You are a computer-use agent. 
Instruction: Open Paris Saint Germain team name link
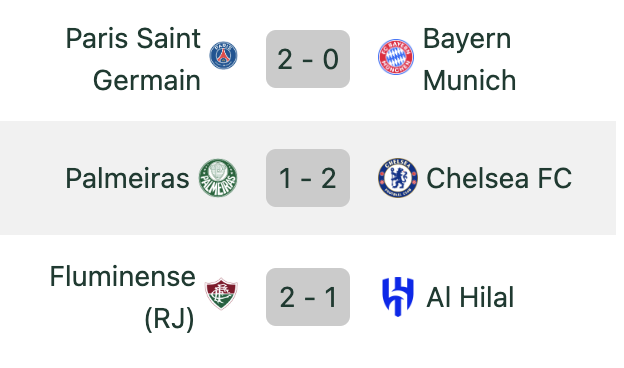(x=133, y=59)
